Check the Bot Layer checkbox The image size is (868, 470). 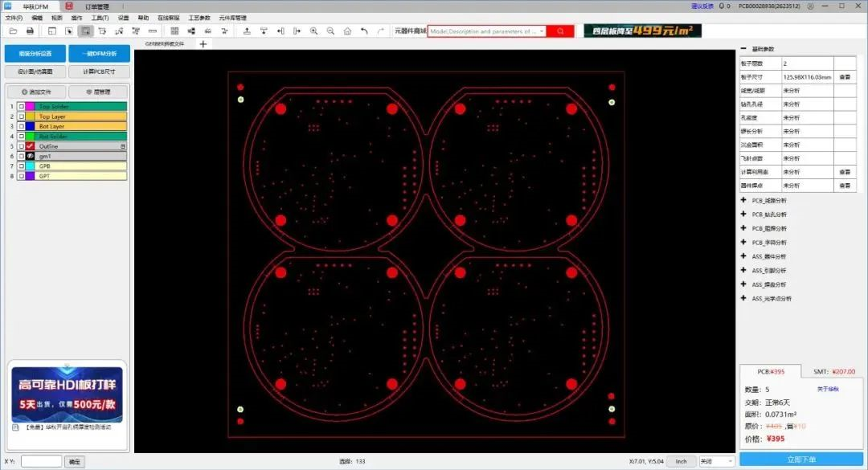pos(21,126)
